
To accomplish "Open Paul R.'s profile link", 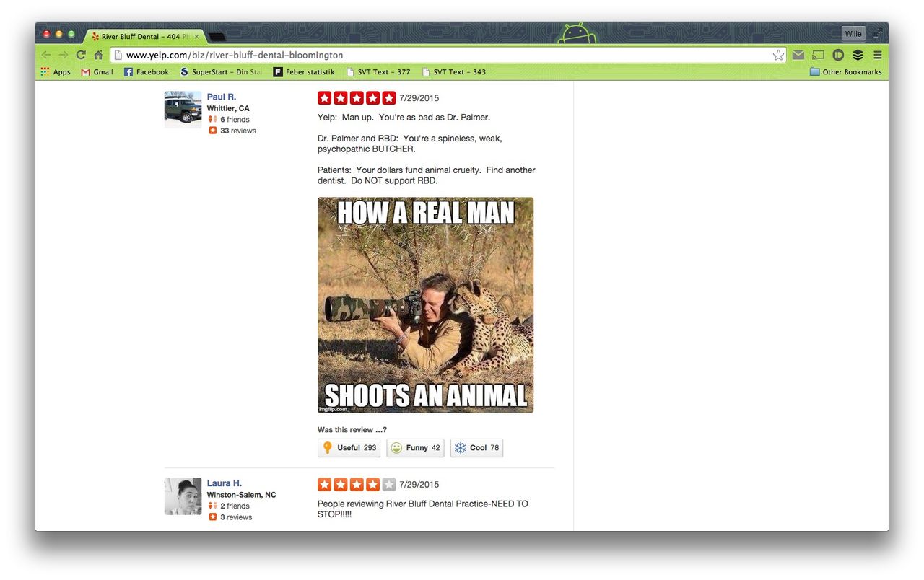I will tap(221, 97).
